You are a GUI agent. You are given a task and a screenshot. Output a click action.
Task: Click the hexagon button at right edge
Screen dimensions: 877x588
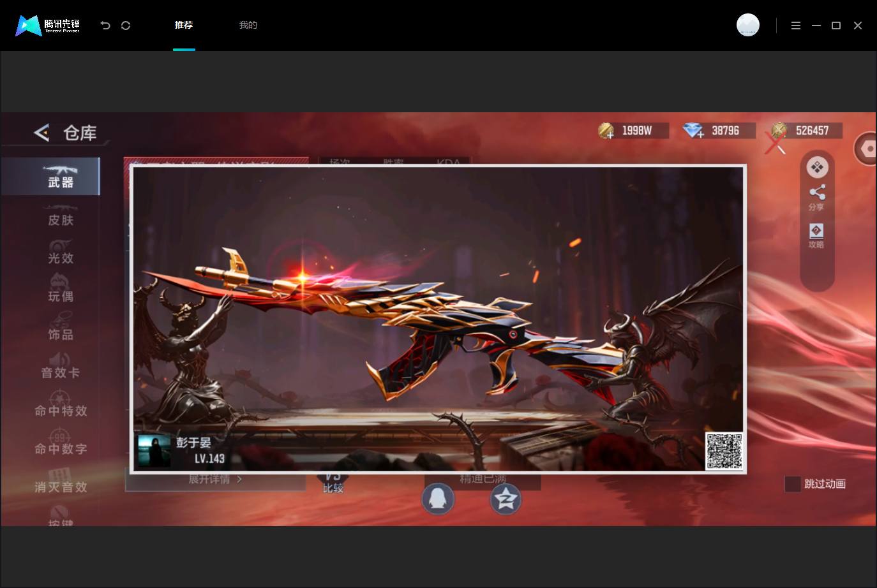(866, 149)
